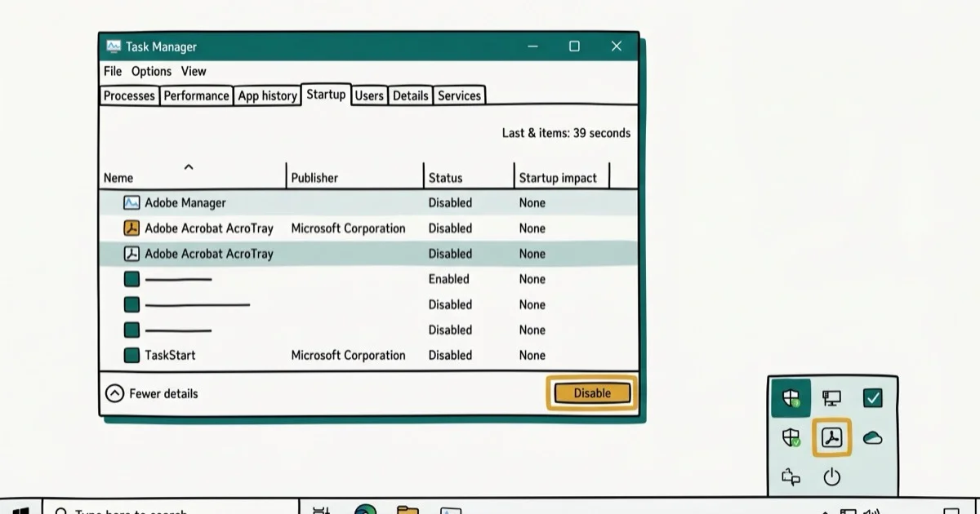This screenshot has height=514, width=980.
Task: Click the highlighted AcroTray row's white icon
Action: click(131, 254)
